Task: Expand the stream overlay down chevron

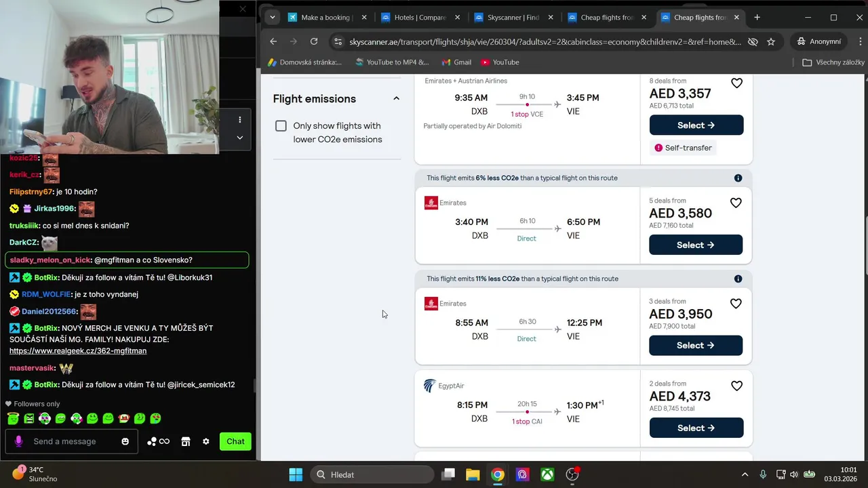Action: click(x=239, y=137)
